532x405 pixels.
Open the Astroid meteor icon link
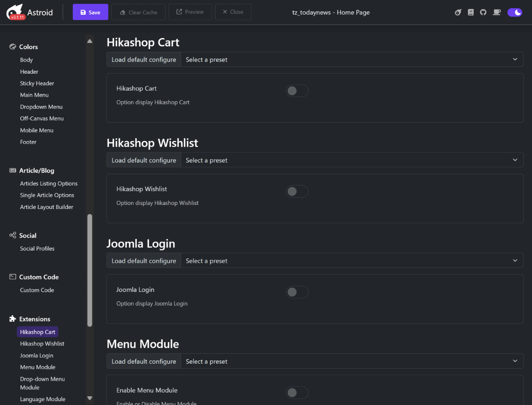tap(458, 12)
